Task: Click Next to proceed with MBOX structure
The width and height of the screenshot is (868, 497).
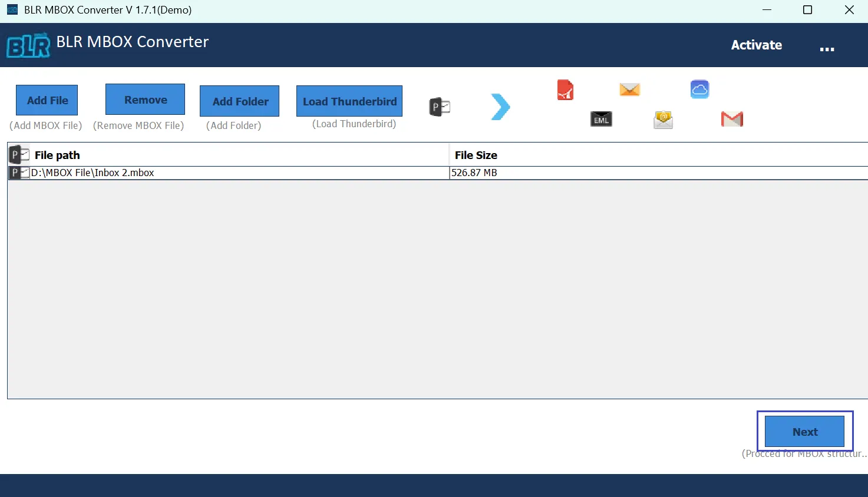Action: click(x=804, y=432)
